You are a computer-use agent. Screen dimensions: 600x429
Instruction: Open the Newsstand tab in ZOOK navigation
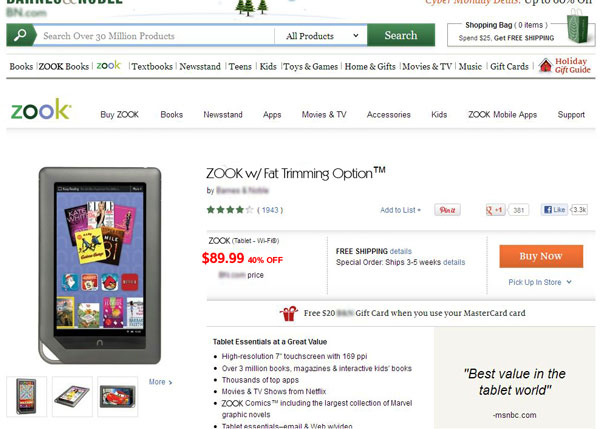[223, 115]
